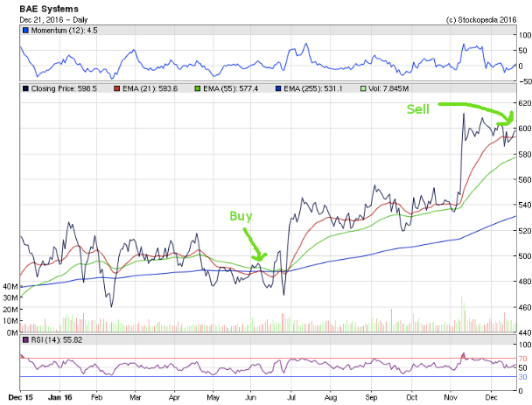Click the 'Jan 16' x-axis label

pyautogui.click(x=60, y=397)
